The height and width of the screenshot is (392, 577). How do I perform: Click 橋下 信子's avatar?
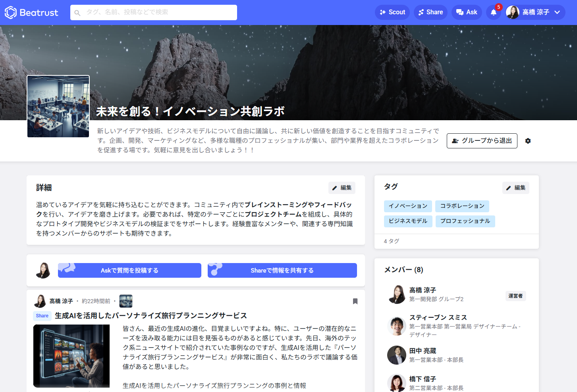[397, 383]
